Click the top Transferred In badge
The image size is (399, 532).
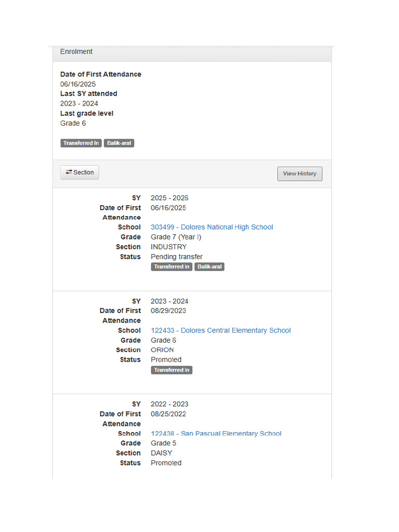81,143
